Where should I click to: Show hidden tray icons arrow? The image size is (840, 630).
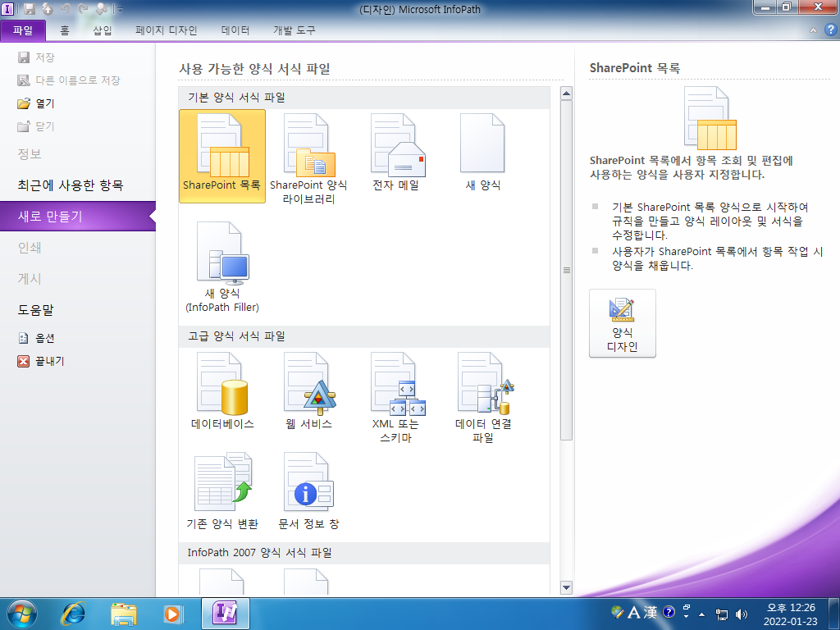point(702,614)
